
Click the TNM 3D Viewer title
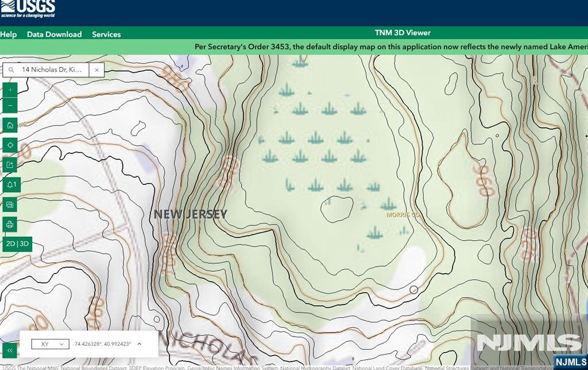[403, 33]
